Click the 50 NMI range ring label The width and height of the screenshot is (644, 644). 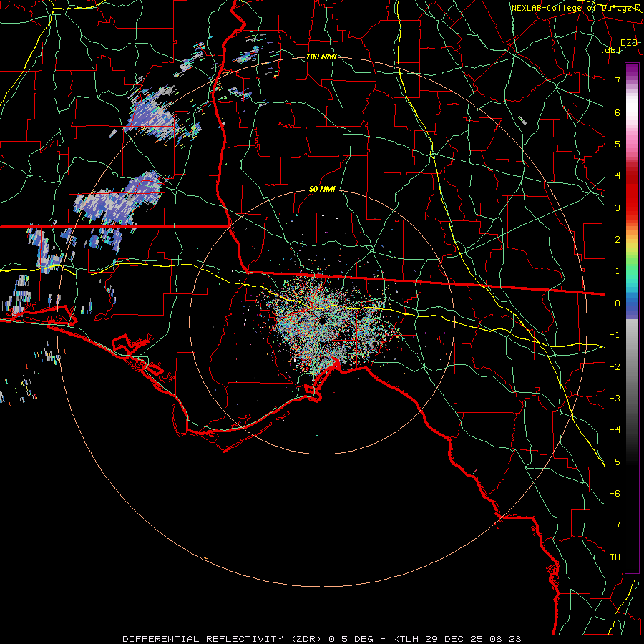tap(323, 189)
